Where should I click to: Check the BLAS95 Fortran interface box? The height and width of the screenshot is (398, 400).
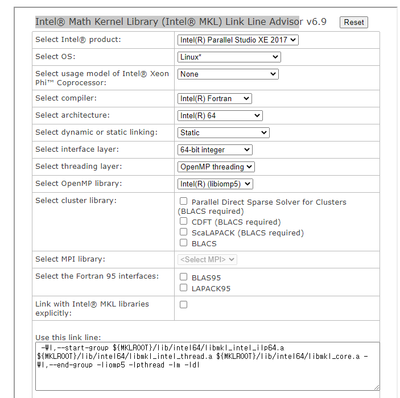click(183, 277)
